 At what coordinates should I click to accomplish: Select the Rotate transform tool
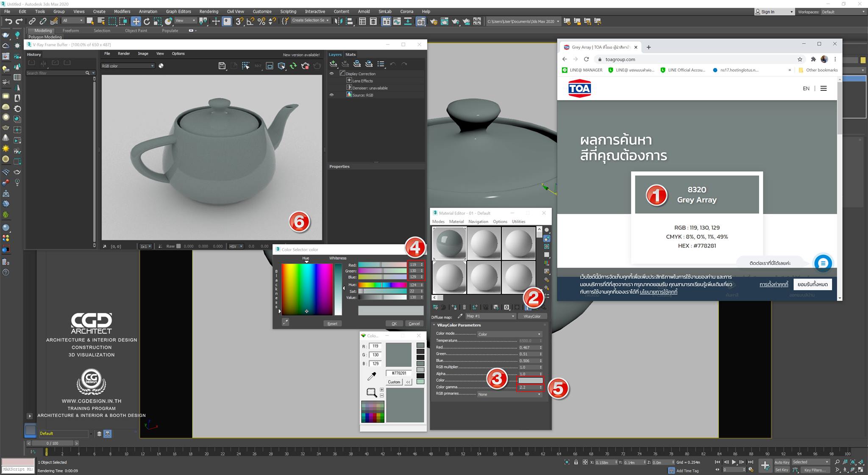pyautogui.click(x=147, y=21)
